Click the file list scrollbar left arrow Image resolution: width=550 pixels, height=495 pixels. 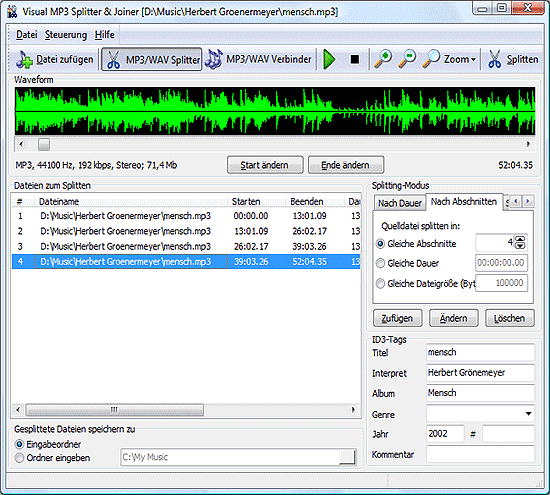click(x=18, y=410)
